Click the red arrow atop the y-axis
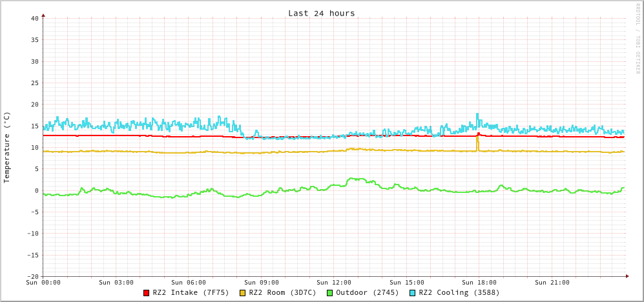 [43, 15]
